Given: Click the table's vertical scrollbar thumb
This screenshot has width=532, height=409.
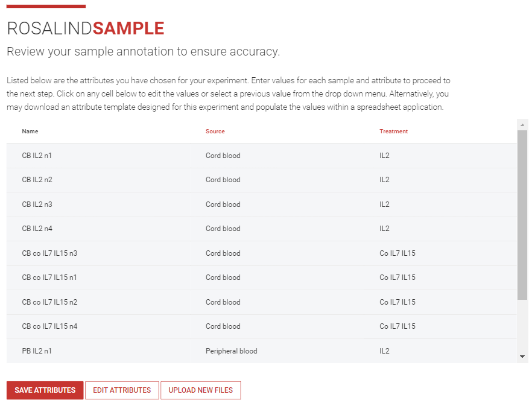Looking at the screenshot, I should 522,215.
